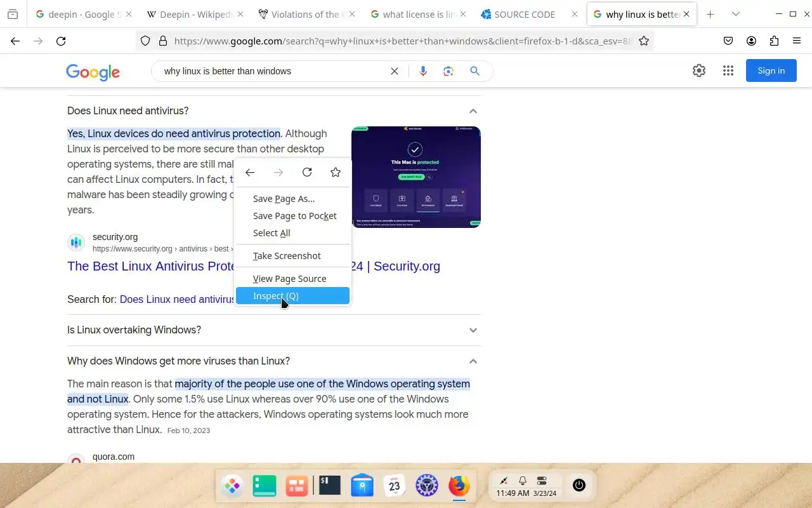Open the list all tabs dropdown arrow

tap(736, 14)
